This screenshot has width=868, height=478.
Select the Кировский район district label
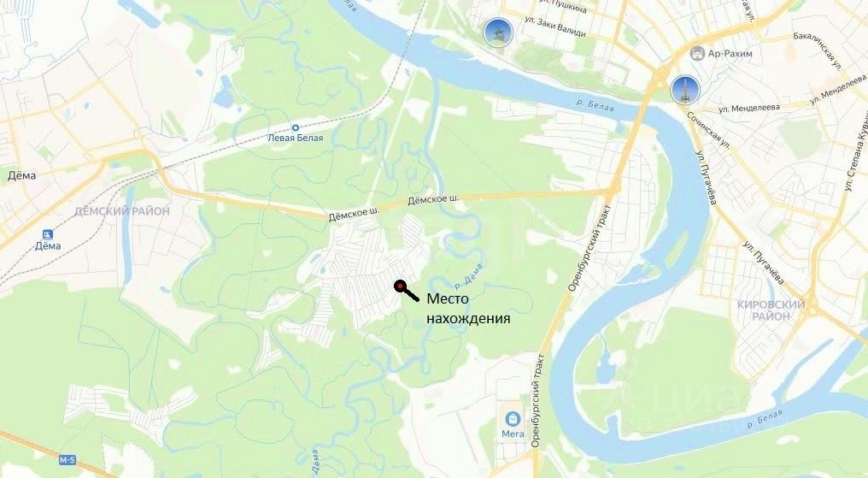[771, 310]
